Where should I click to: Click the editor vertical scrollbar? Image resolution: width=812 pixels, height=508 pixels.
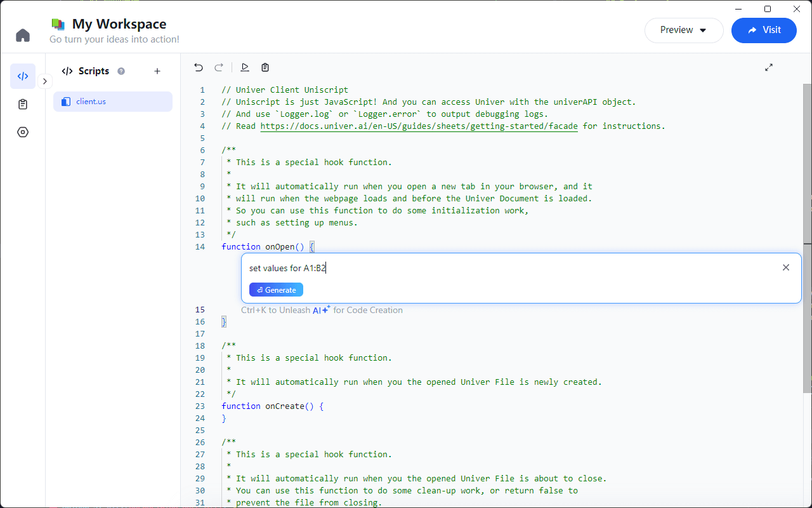click(x=808, y=238)
